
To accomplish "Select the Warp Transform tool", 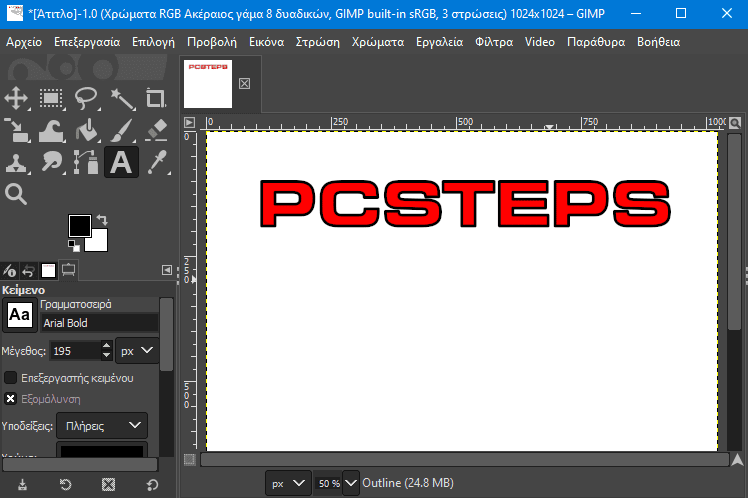I will click(52, 131).
